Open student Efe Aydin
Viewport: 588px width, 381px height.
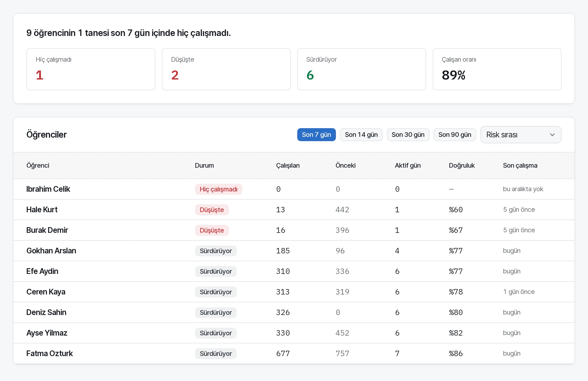pyautogui.click(x=42, y=271)
